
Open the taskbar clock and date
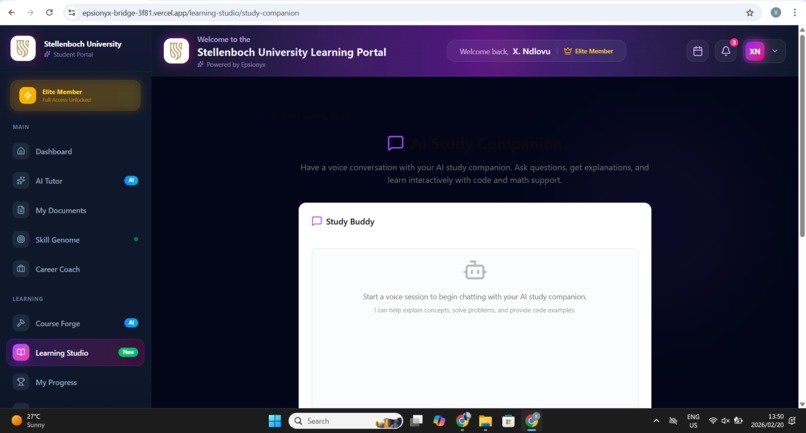tap(767, 421)
